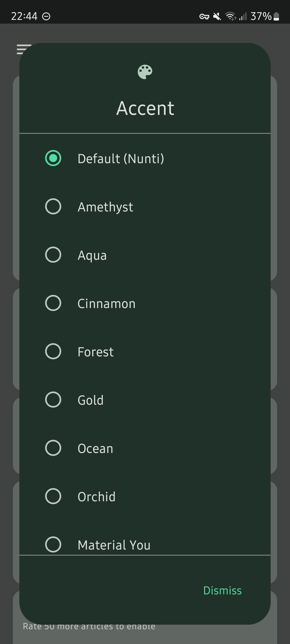Dismiss the Accent dialog

[x=222, y=591]
